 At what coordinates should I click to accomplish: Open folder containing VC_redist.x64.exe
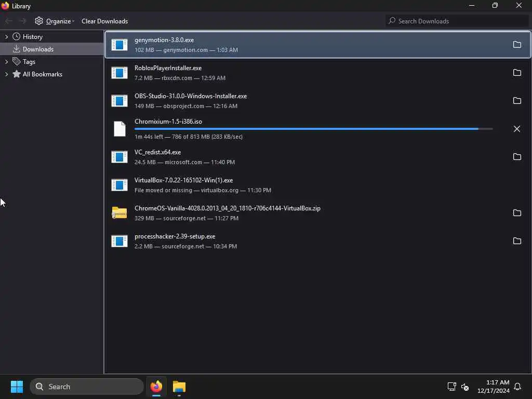517,157
